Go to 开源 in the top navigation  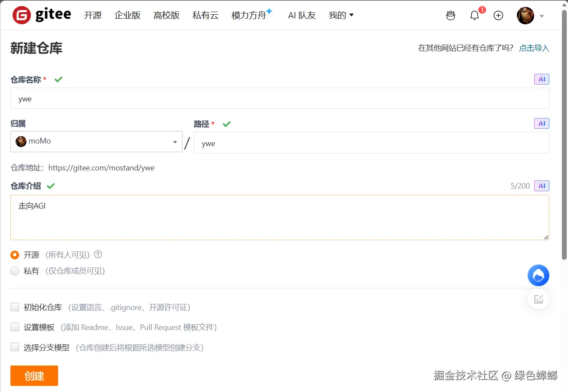tap(93, 15)
